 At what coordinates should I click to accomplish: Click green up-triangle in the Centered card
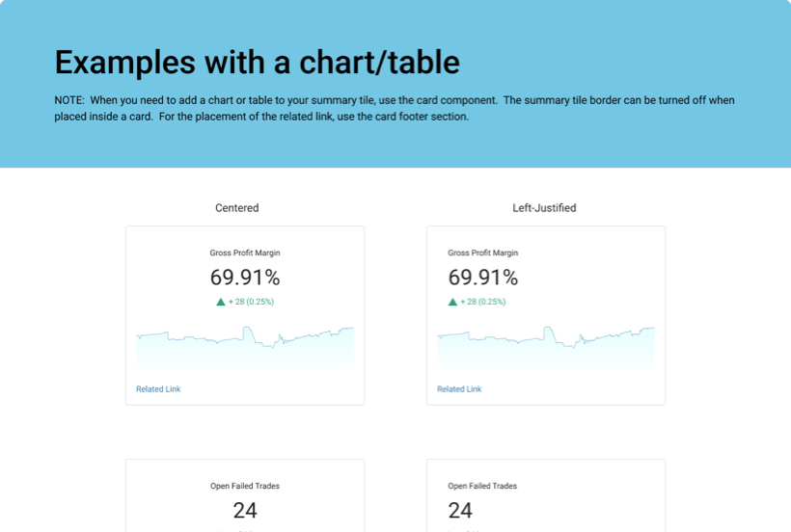pyautogui.click(x=221, y=302)
